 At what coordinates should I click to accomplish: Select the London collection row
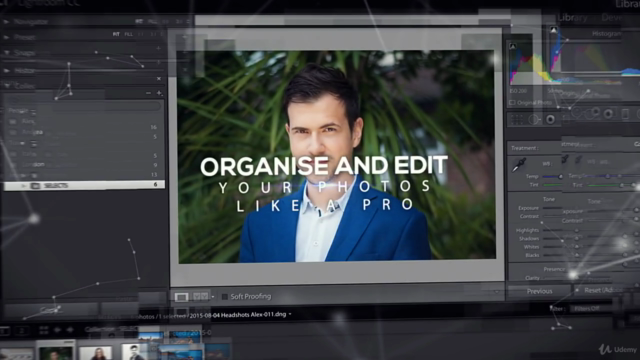point(84,164)
